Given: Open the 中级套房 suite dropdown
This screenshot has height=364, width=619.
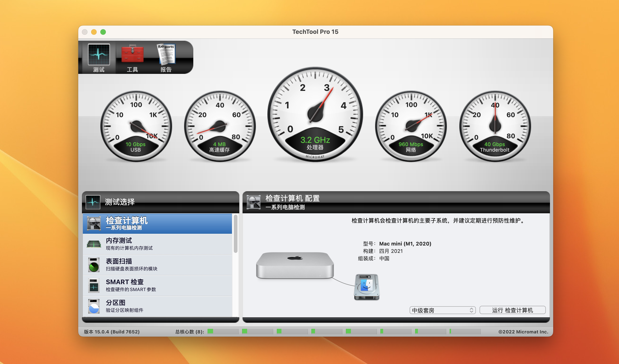Looking at the screenshot, I should [442, 310].
